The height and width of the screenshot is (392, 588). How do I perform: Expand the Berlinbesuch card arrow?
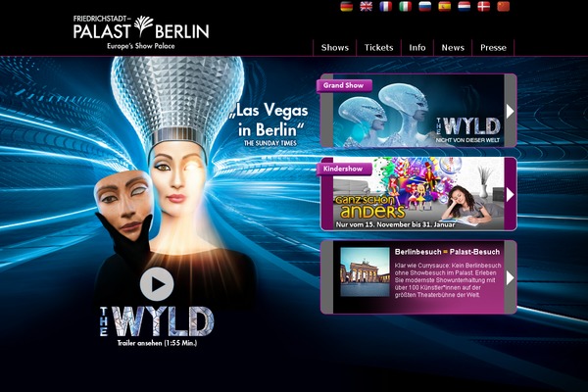click(x=510, y=277)
